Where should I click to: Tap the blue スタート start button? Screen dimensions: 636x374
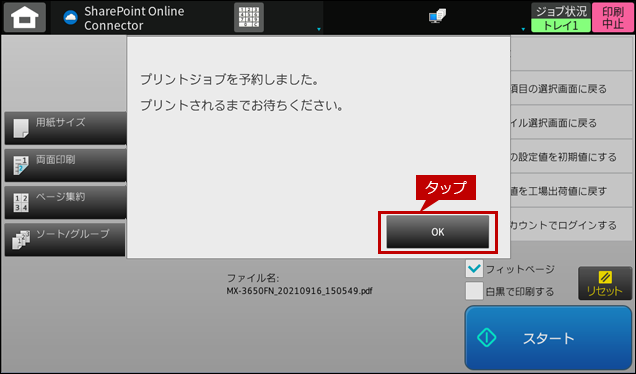pos(548,337)
